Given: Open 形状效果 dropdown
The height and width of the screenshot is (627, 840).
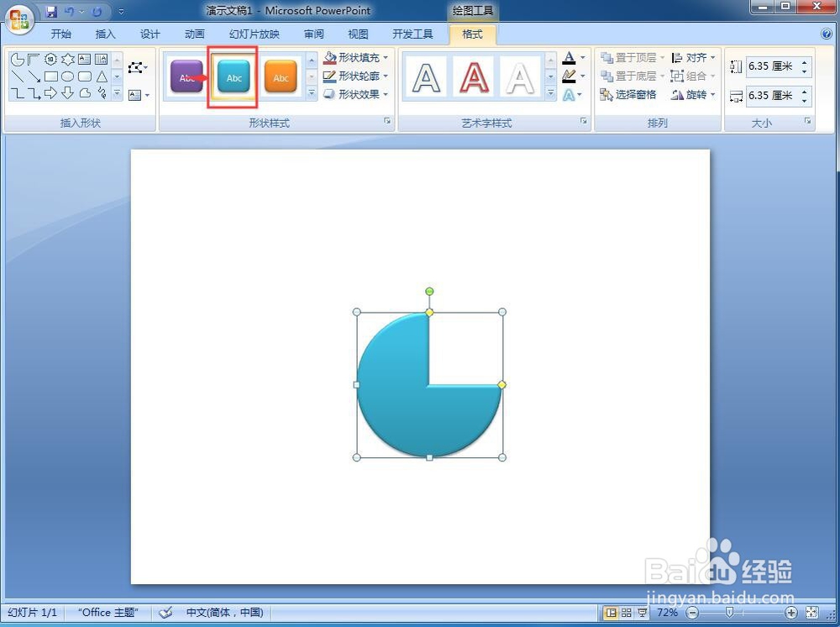Looking at the screenshot, I should pyautogui.click(x=355, y=94).
